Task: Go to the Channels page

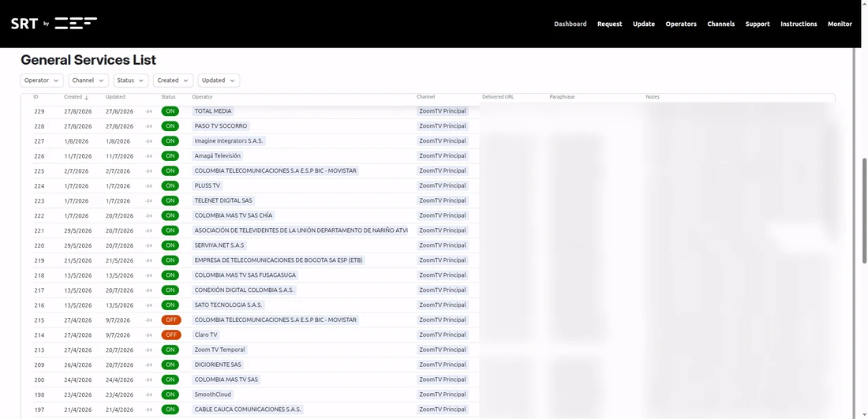Action: coord(720,24)
